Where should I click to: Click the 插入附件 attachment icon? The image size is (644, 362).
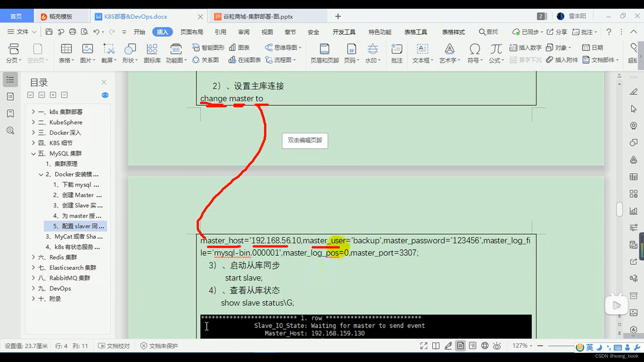562,60
